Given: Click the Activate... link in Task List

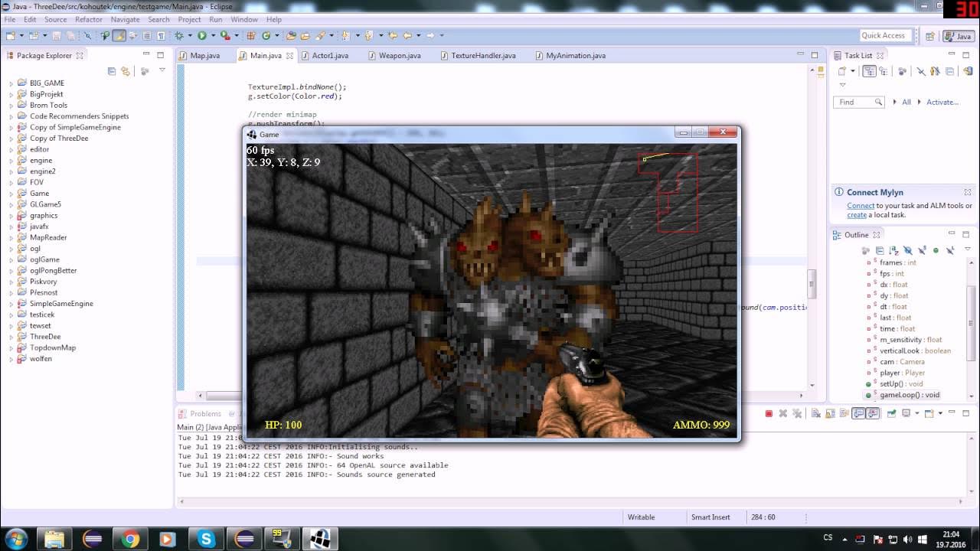Looking at the screenshot, I should [942, 102].
